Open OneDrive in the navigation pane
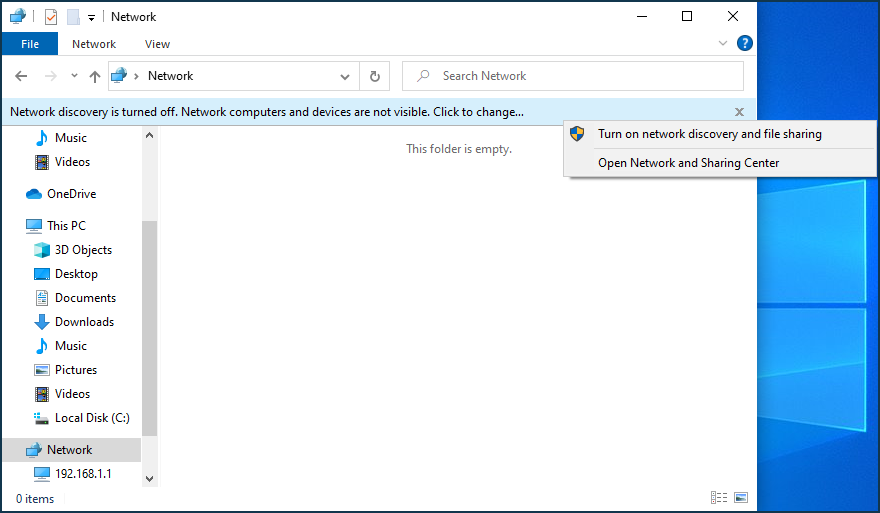Screen dimensions: 880x513 pyautogui.click(x=71, y=194)
